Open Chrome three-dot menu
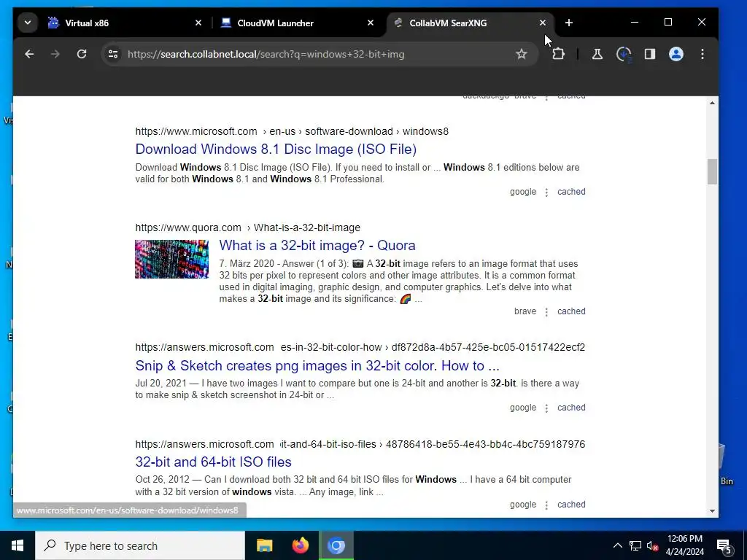Viewport: 747px width, 560px height. point(703,54)
